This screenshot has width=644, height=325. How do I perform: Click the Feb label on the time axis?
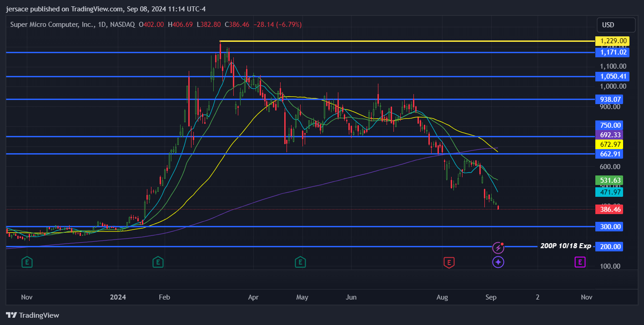click(x=164, y=297)
